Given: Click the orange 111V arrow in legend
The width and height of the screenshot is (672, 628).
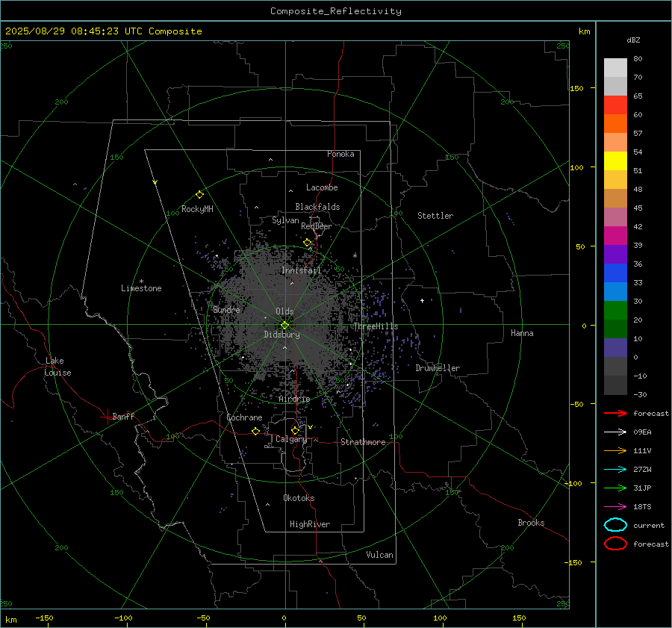Looking at the screenshot, I should pos(615,450).
